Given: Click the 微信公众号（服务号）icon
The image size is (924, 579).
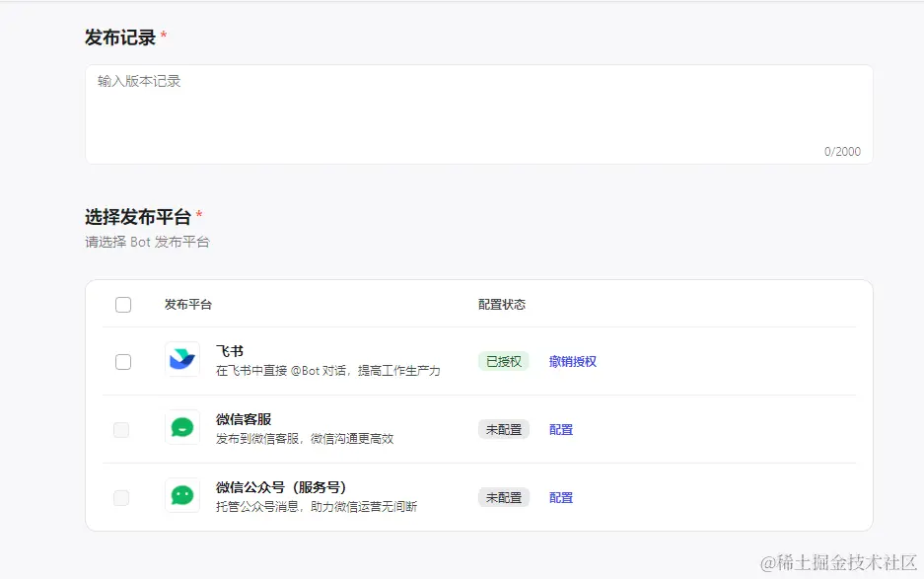Looking at the screenshot, I should (x=182, y=495).
